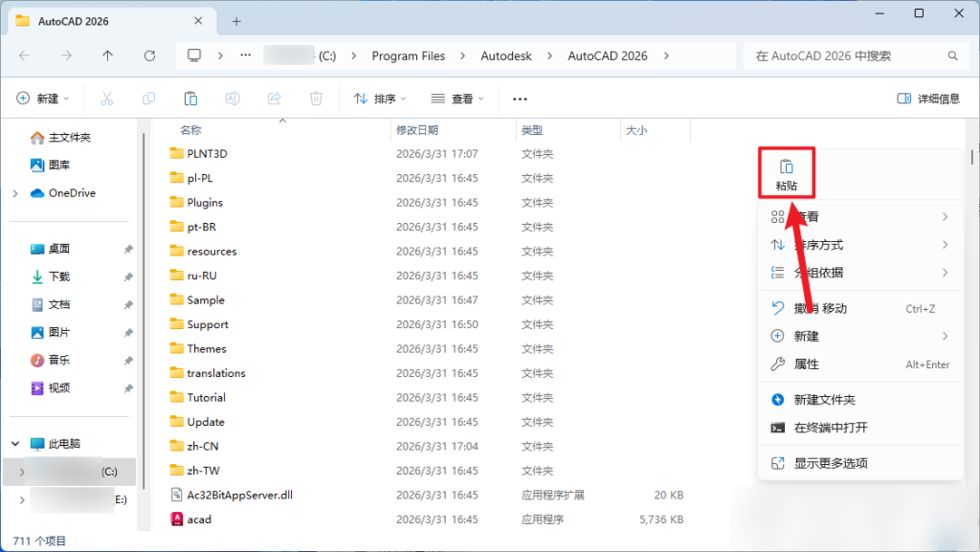This screenshot has width=980, height=552.
Task: Expand the E: drive tree node
Action: tap(22, 499)
